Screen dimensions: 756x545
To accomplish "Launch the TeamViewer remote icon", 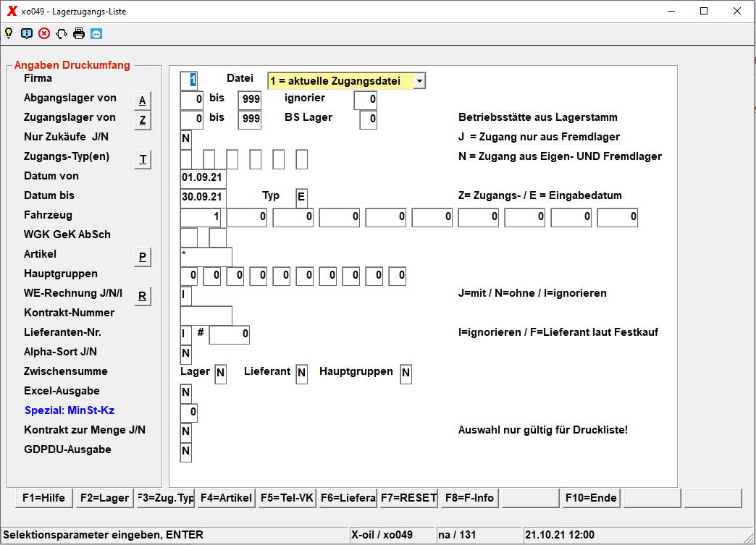I will 96,34.
